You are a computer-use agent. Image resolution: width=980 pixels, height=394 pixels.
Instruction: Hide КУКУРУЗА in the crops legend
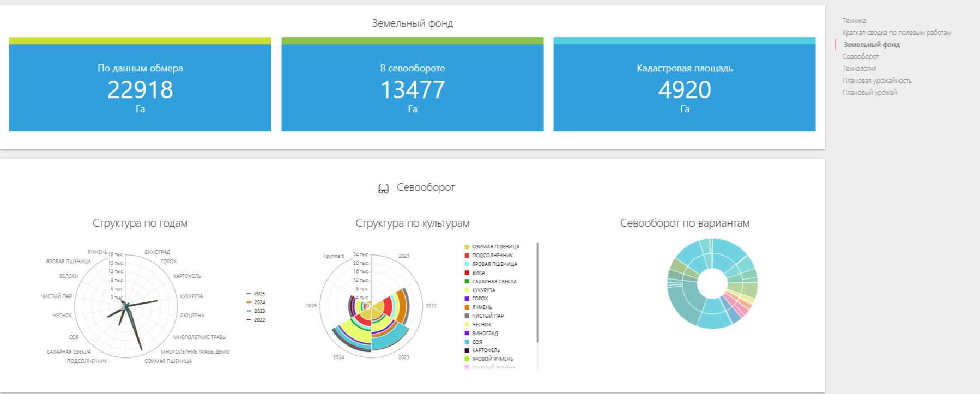click(x=483, y=290)
